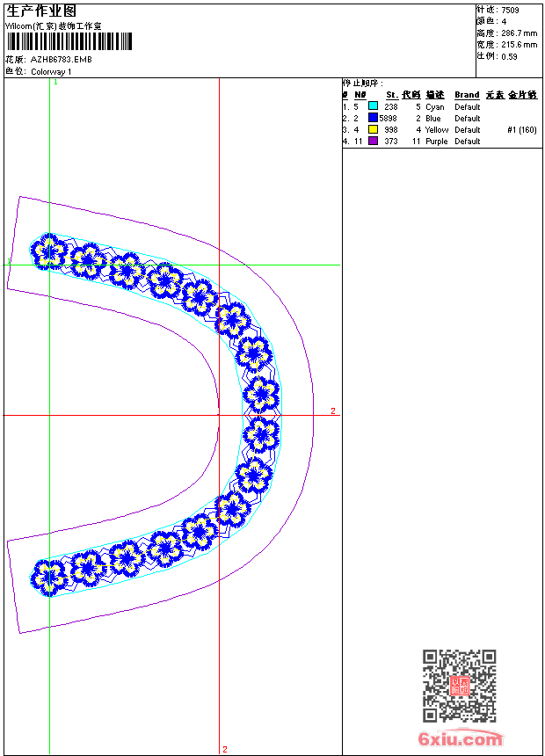Click the width value 215.6 mm
This screenshot has height=756, width=545.
click(519, 45)
